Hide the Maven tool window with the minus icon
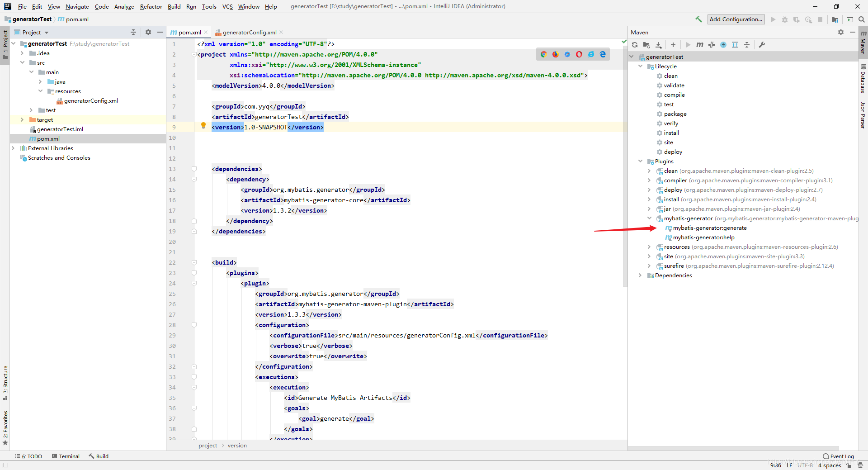The image size is (868, 470). pos(853,32)
